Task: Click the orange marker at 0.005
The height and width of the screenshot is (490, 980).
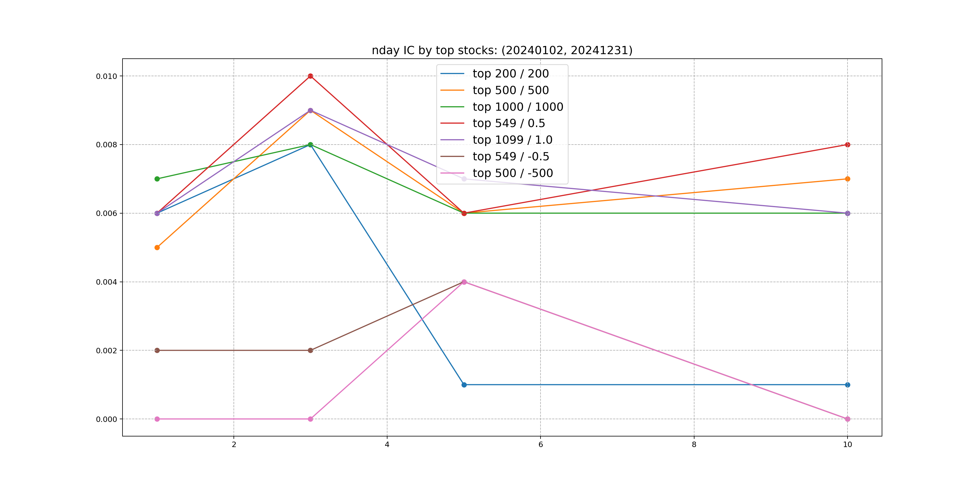Action: [x=157, y=248]
